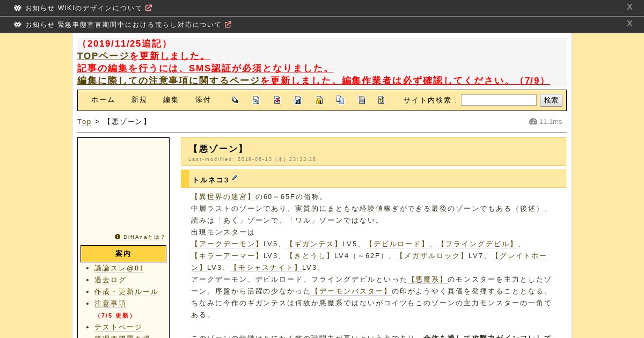Screen dimensions: 644x338
Task: Open 【フライングデビル】 monster link
Action: 478,244
